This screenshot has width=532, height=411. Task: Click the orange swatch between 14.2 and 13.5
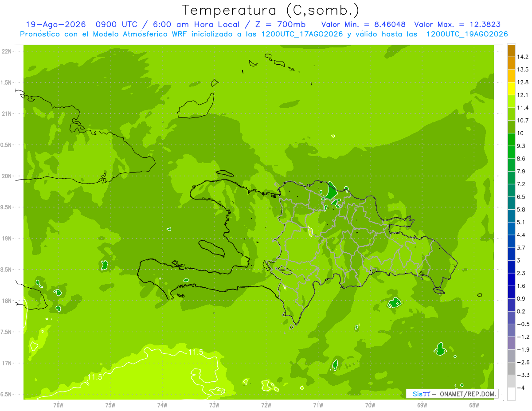[511, 63]
